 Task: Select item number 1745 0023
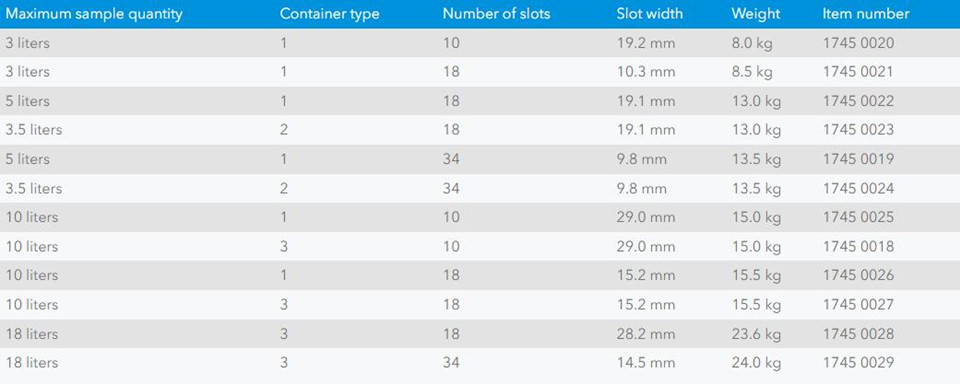[x=858, y=130]
